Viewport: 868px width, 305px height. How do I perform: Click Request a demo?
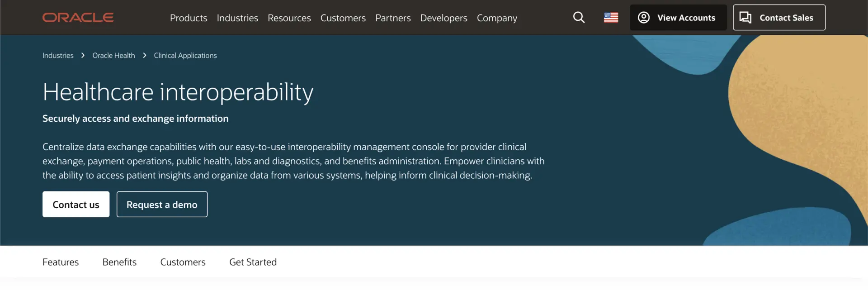162,204
